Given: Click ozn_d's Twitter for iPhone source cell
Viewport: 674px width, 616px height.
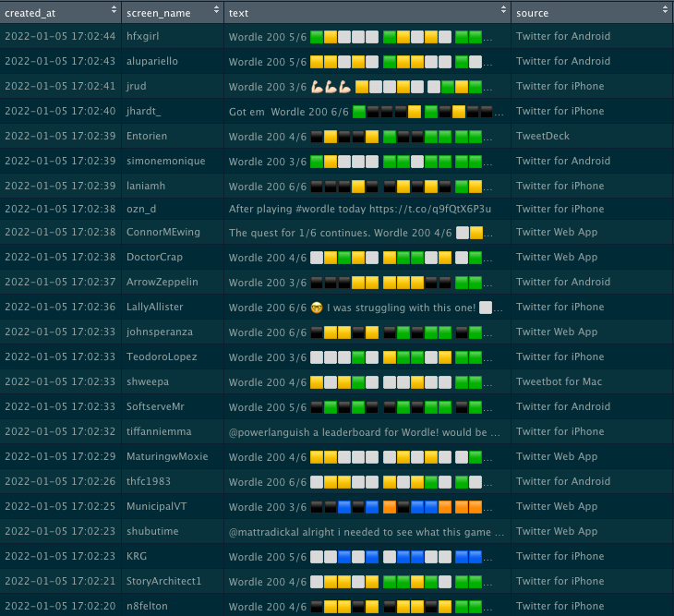Looking at the screenshot, I should pos(560,209).
